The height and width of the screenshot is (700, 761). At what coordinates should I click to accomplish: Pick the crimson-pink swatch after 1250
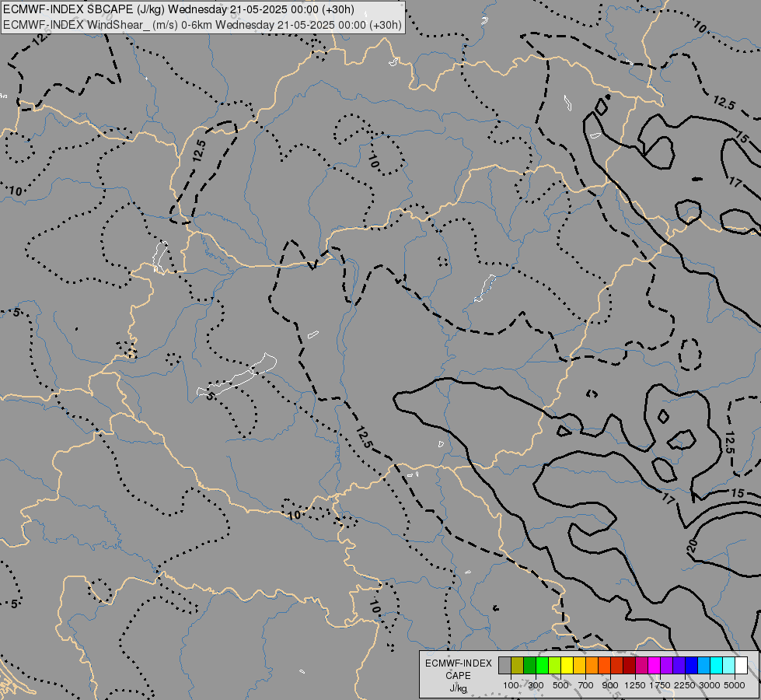tap(641, 665)
